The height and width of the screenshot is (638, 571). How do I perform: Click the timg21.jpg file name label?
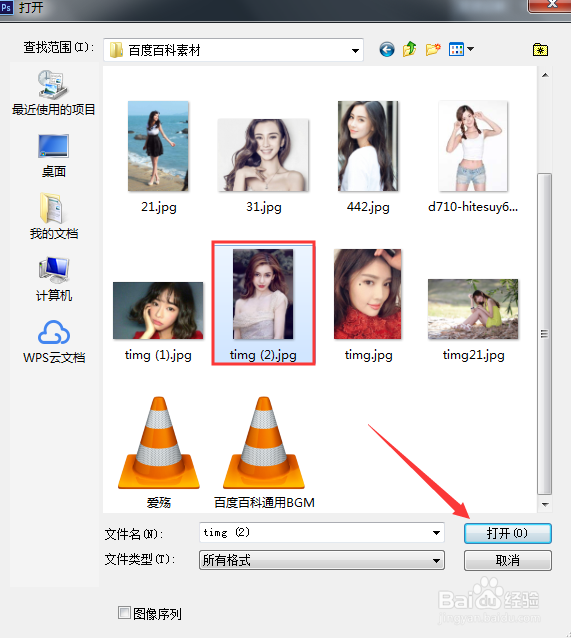tap(473, 355)
